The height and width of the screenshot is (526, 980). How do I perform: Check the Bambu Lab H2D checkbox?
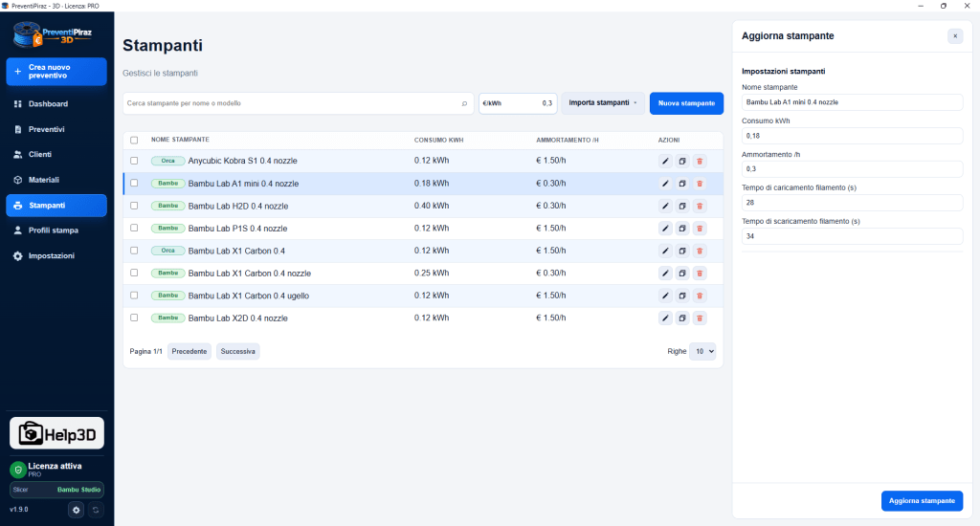click(x=134, y=206)
